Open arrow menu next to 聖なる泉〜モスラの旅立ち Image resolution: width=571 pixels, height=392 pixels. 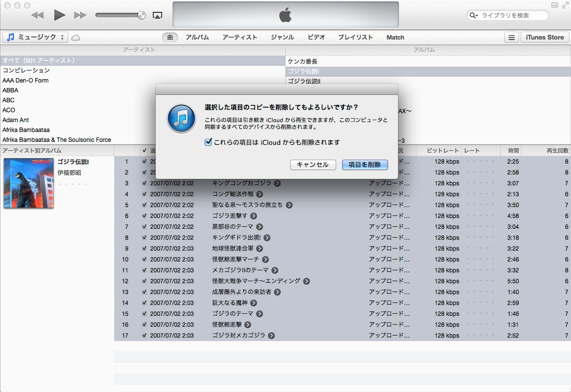pos(289,205)
